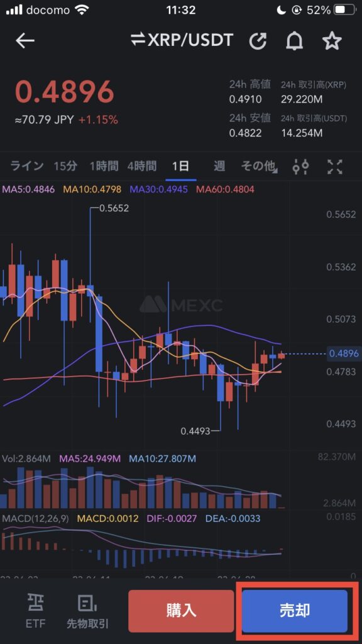This screenshot has width=362, height=644.
Task: Tap the 0.4896 current price label on chart axis
Action: (x=344, y=353)
